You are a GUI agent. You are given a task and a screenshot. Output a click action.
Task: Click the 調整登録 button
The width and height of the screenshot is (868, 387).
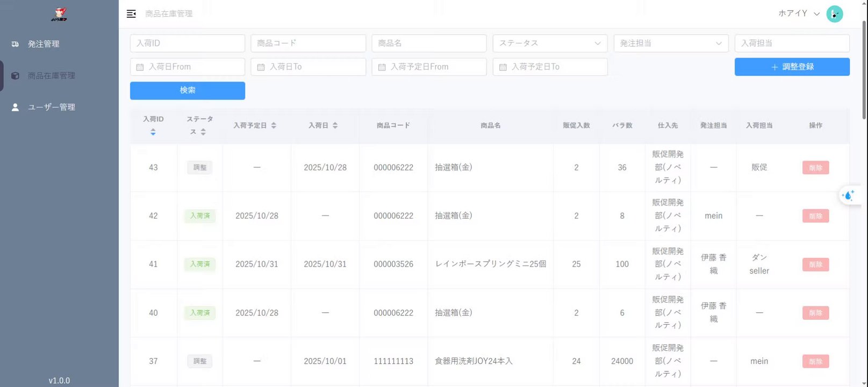point(792,67)
